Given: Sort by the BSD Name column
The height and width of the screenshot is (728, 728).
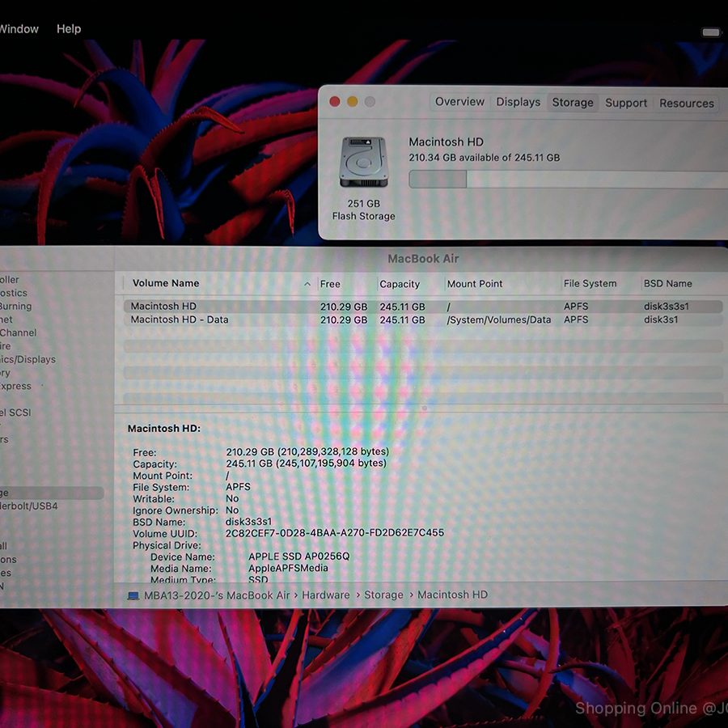Looking at the screenshot, I should pyautogui.click(x=667, y=284).
